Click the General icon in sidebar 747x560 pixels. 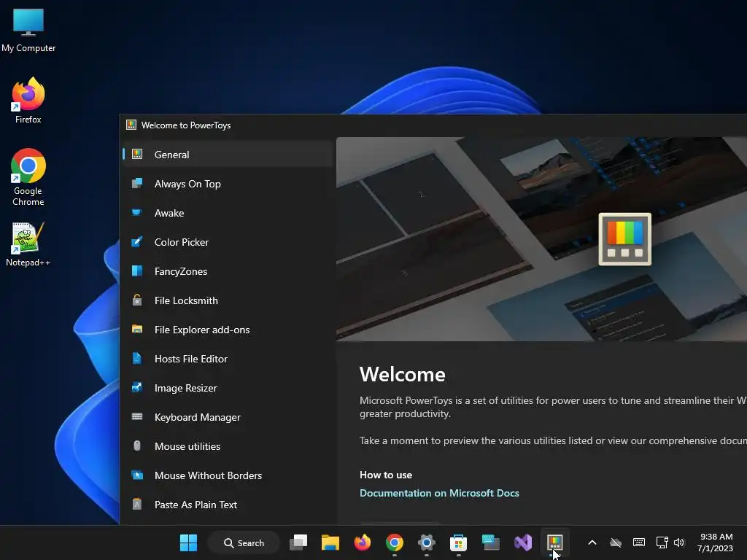137,154
